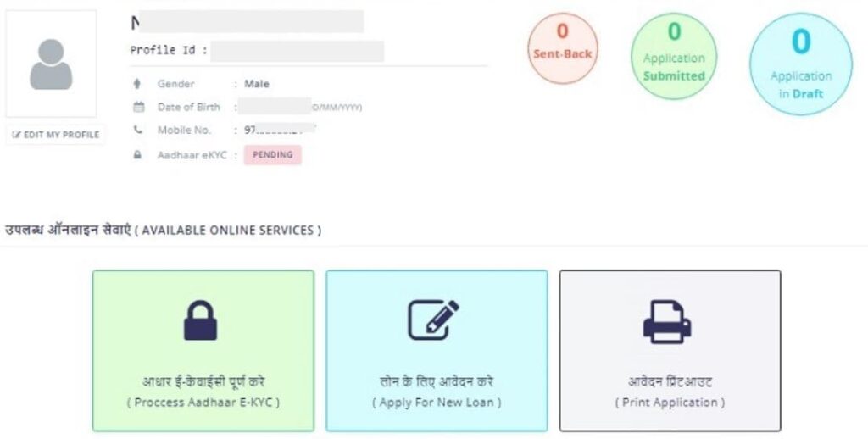
Task: Select the Proccess Aadhaar E-KYC card
Action: coord(203,350)
